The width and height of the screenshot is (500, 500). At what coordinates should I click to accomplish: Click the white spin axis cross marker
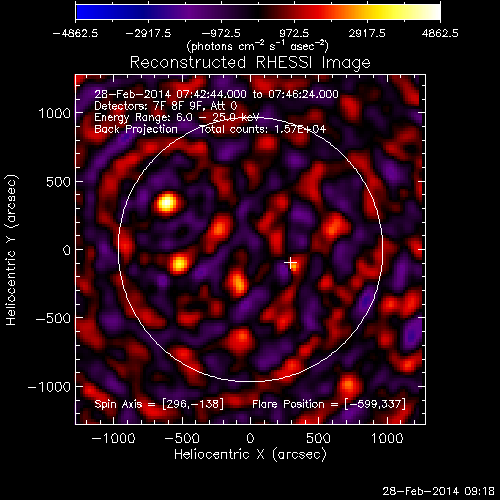291,263
